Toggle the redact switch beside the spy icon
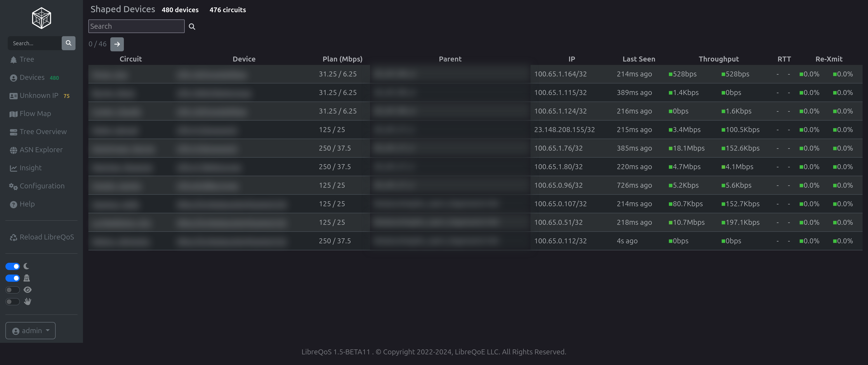This screenshot has height=365, width=868. (x=13, y=278)
